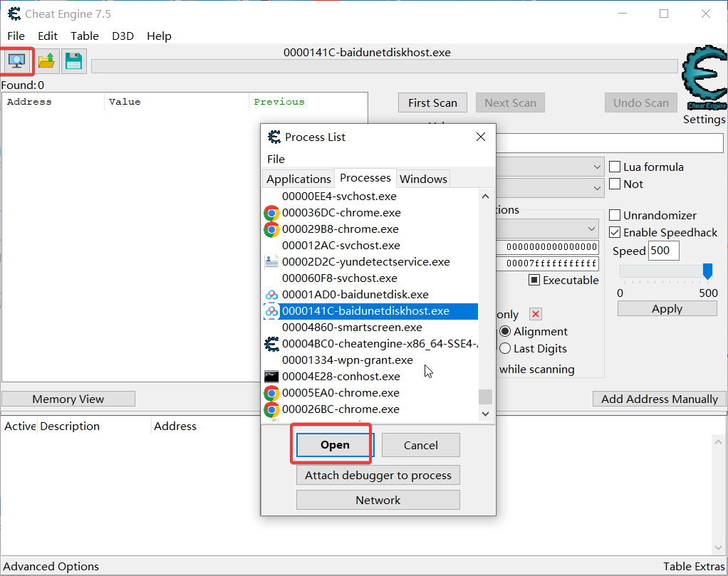Toggle the Not checkbox
728x576 pixels.
615,184
